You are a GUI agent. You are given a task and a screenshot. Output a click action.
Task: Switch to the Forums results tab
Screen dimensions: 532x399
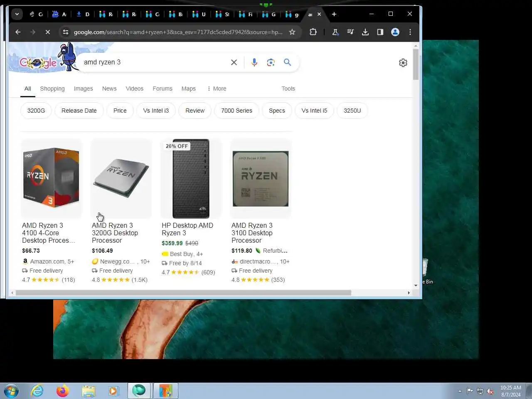(162, 89)
